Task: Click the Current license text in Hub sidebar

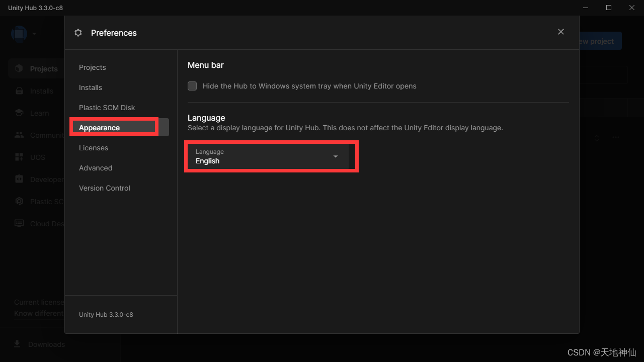Action: point(39,302)
